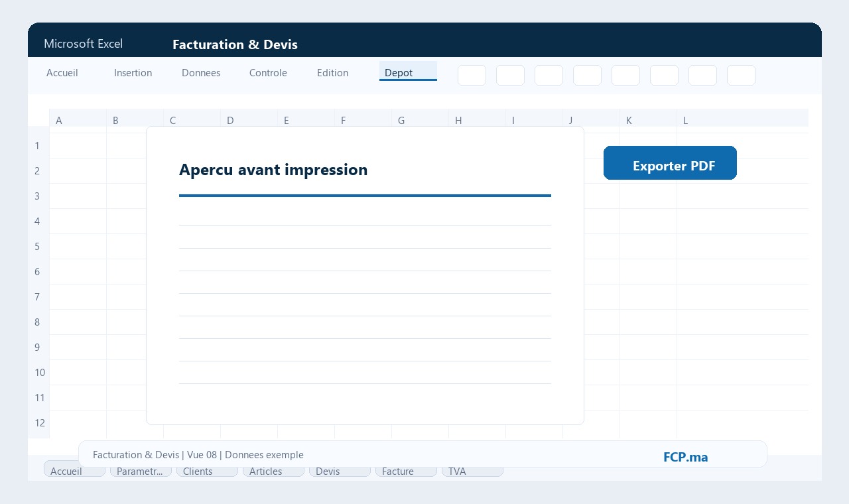The width and height of the screenshot is (849, 504).
Task: Select the TVA sheet tab
Action: pos(472,470)
